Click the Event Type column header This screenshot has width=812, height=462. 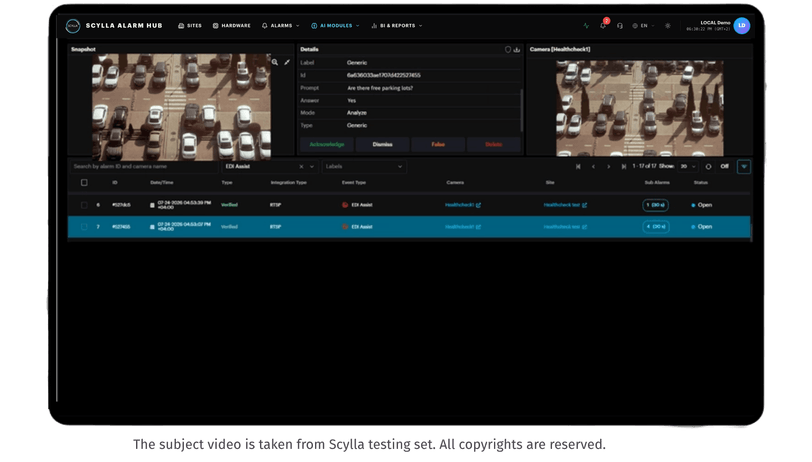[354, 182]
